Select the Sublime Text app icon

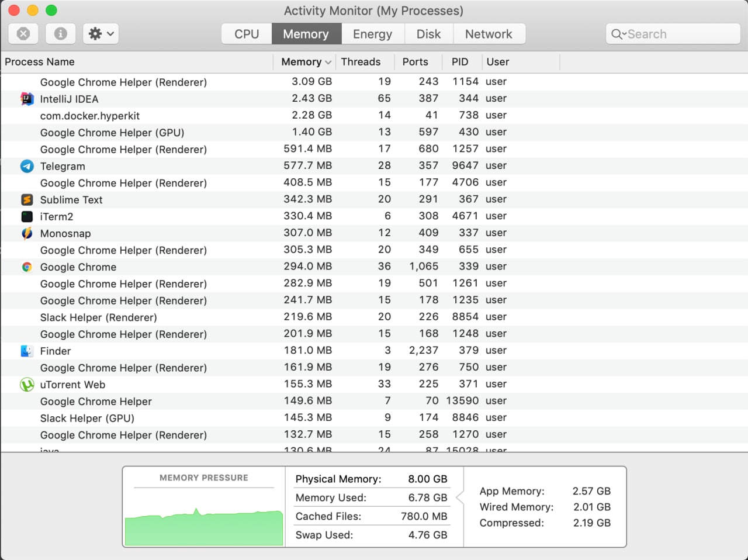click(27, 200)
